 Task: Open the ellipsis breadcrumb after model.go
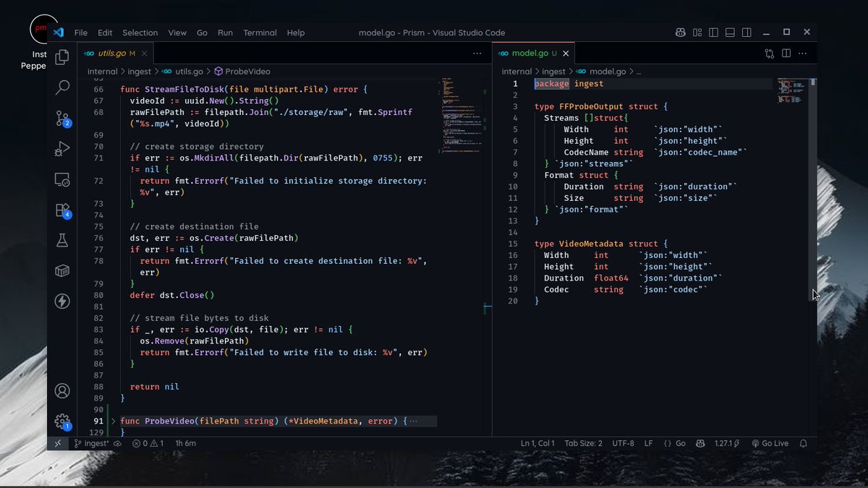[638, 72]
